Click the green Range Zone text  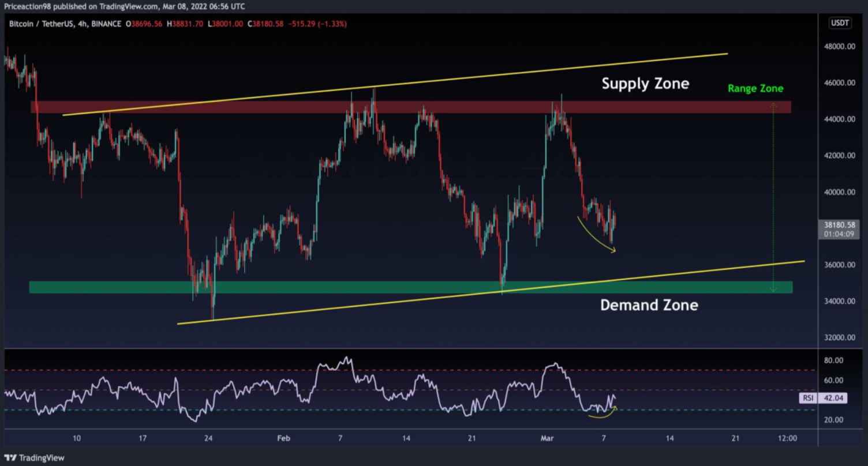pos(755,89)
